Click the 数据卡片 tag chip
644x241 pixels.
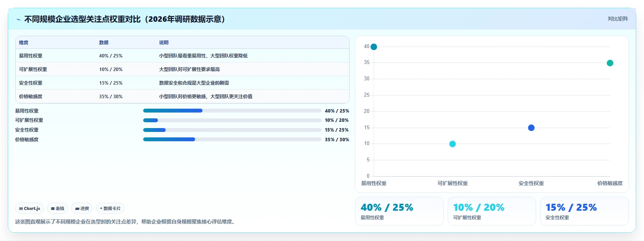[110, 208]
